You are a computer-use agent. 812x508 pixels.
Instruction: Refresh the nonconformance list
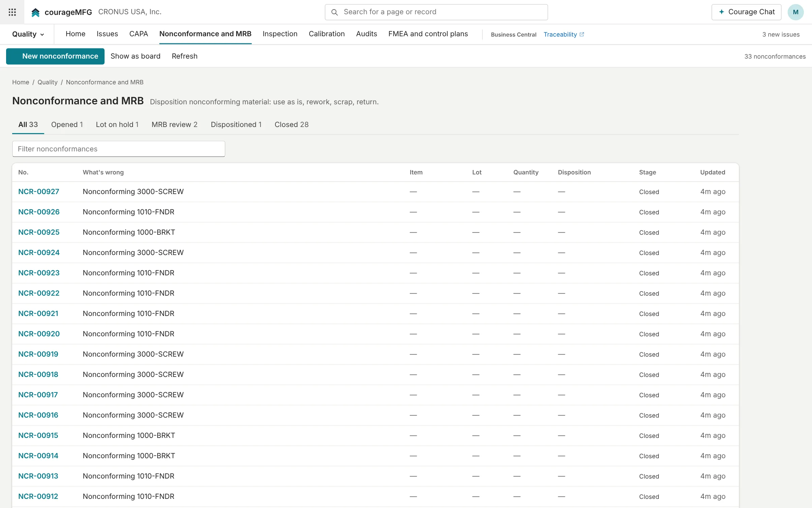pyautogui.click(x=184, y=56)
